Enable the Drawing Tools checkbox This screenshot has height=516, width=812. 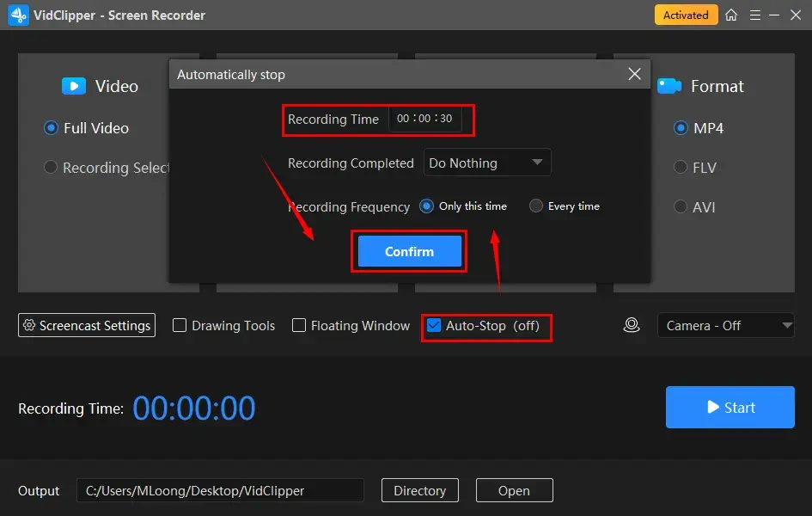click(x=179, y=325)
